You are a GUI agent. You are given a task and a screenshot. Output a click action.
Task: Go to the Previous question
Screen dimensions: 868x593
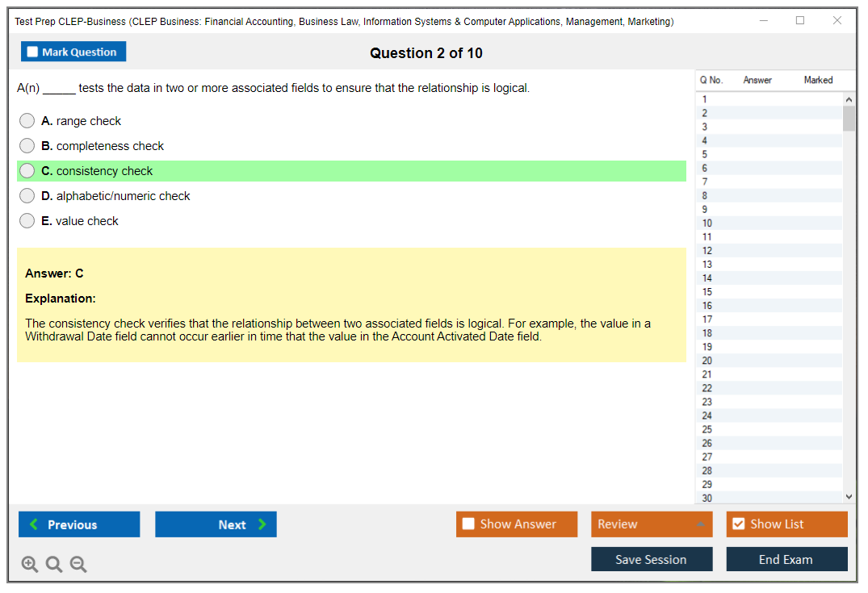[x=79, y=524]
